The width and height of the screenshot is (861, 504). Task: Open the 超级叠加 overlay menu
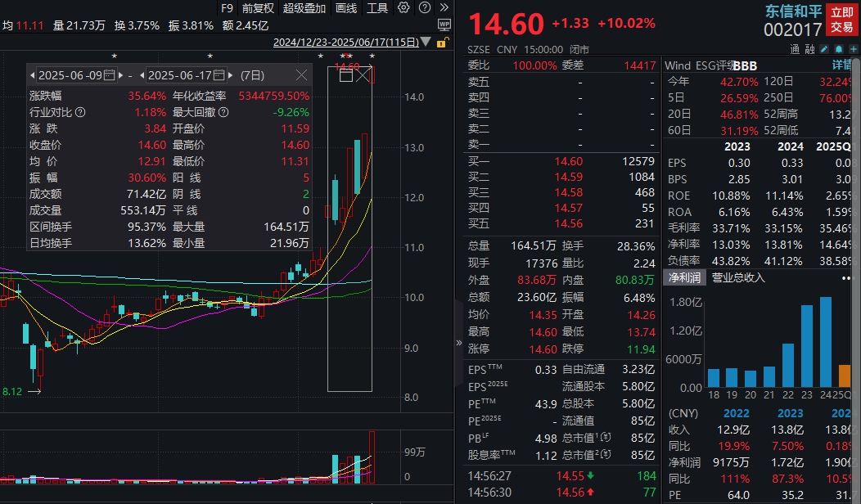(x=304, y=7)
